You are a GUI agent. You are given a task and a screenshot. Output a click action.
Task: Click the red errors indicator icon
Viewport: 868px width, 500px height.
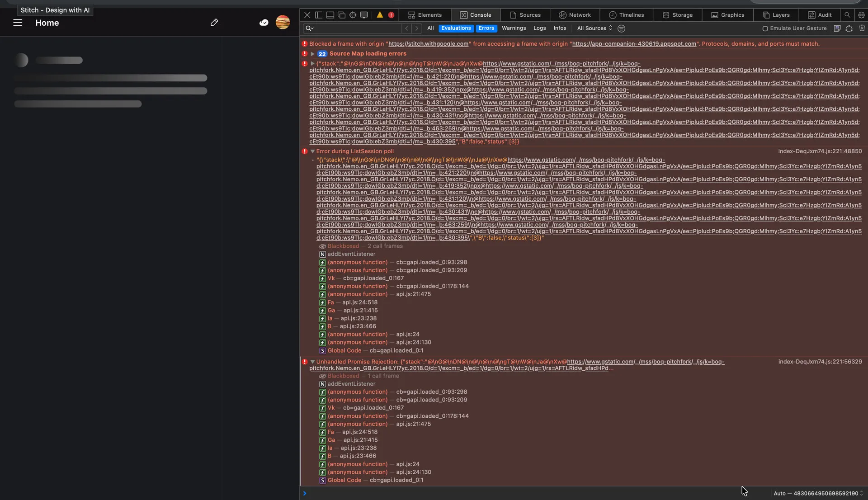tap(391, 15)
